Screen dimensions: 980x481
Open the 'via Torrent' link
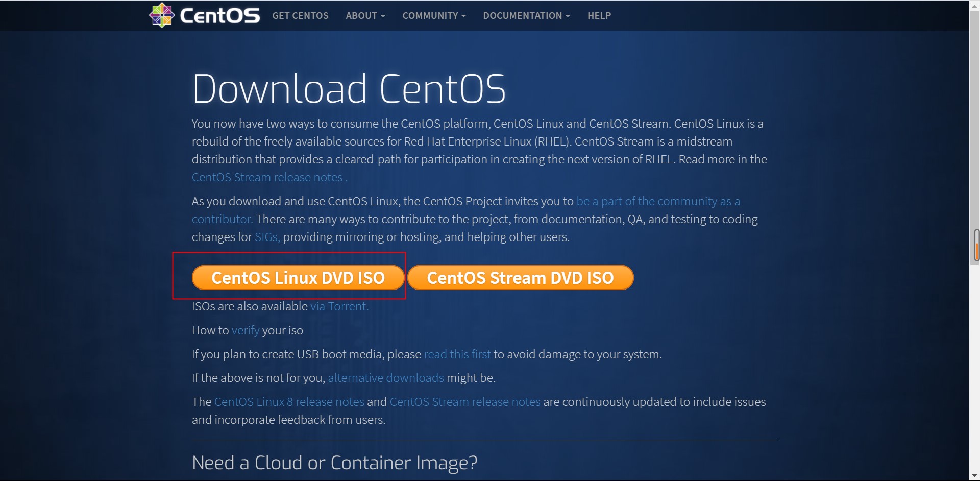(x=339, y=306)
